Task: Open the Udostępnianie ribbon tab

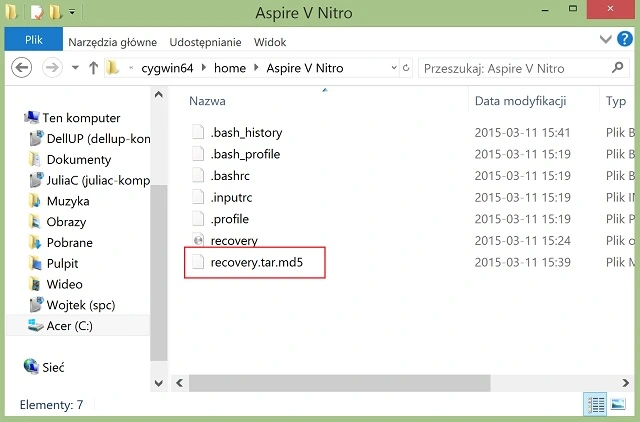Action: 205,42
